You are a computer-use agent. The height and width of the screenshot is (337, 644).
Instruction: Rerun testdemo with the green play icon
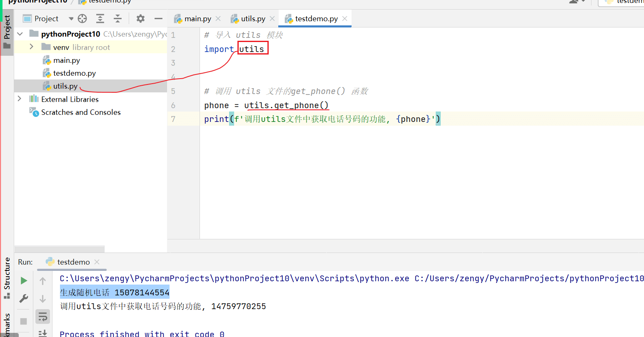point(24,281)
